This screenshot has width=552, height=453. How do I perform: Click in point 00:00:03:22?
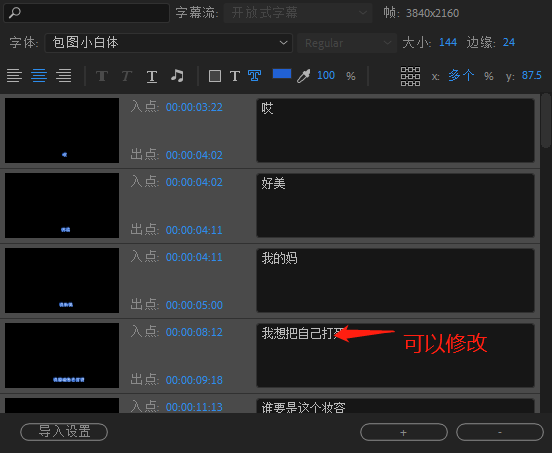[194, 107]
